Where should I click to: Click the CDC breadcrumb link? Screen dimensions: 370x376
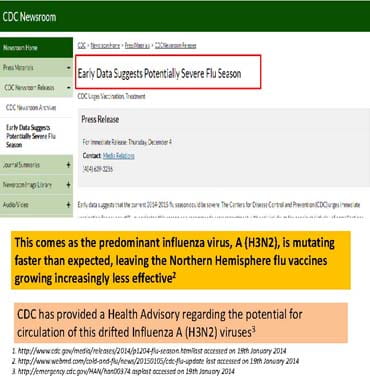point(82,45)
